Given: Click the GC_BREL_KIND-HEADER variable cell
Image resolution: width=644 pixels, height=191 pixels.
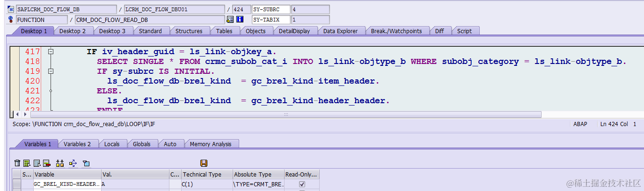Looking at the screenshot, I should (x=67, y=184).
